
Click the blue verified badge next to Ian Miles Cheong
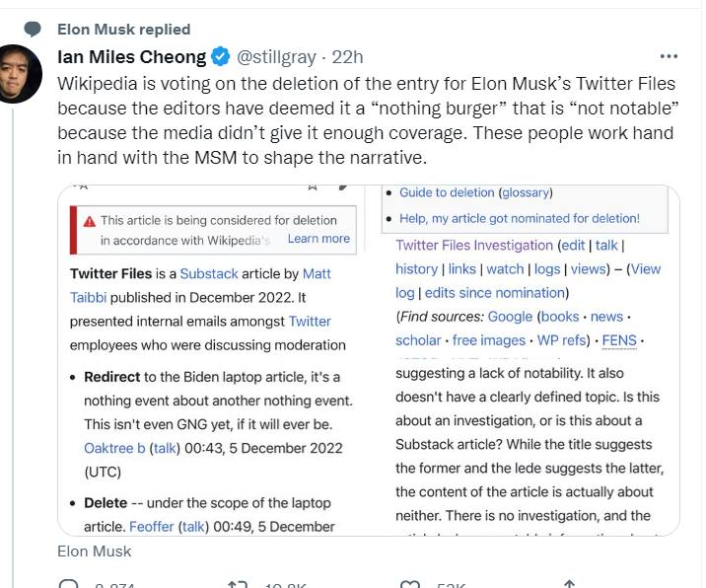[221, 56]
